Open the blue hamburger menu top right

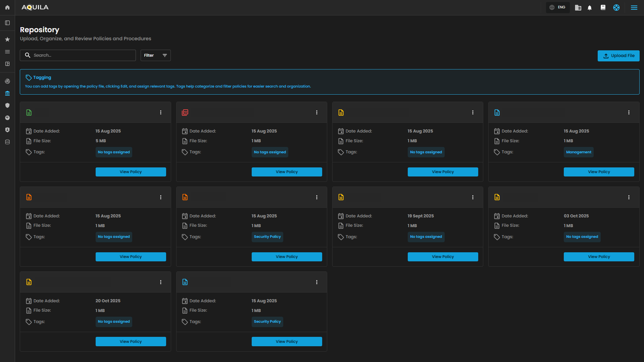tap(634, 7)
